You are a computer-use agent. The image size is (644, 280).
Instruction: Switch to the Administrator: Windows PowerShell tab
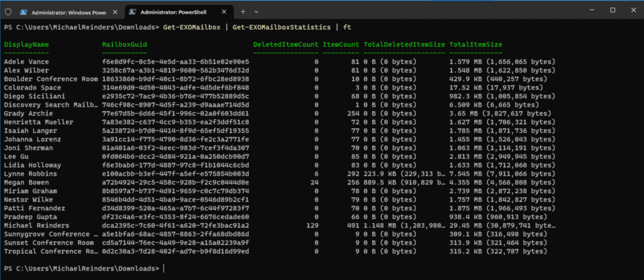pyautogui.click(x=69, y=12)
